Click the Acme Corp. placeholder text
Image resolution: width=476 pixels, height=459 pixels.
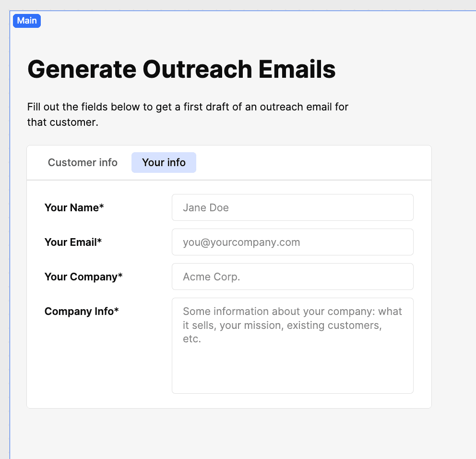click(x=211, y=277)
